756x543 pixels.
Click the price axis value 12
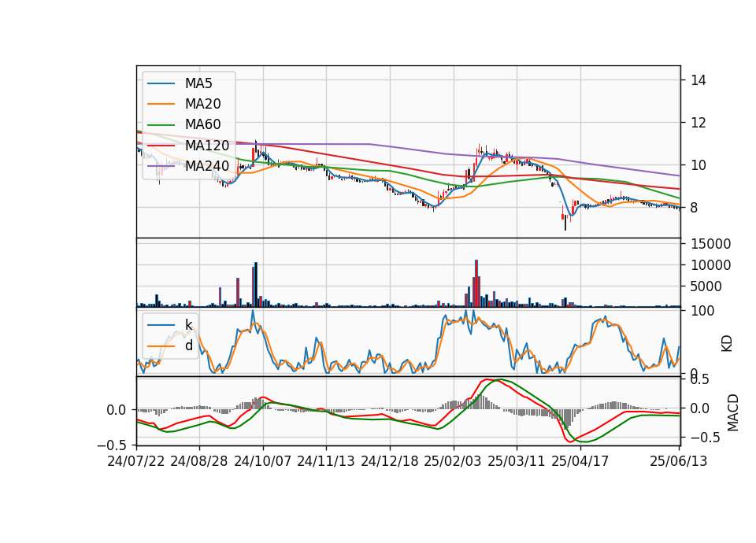[x=699, y=123]
